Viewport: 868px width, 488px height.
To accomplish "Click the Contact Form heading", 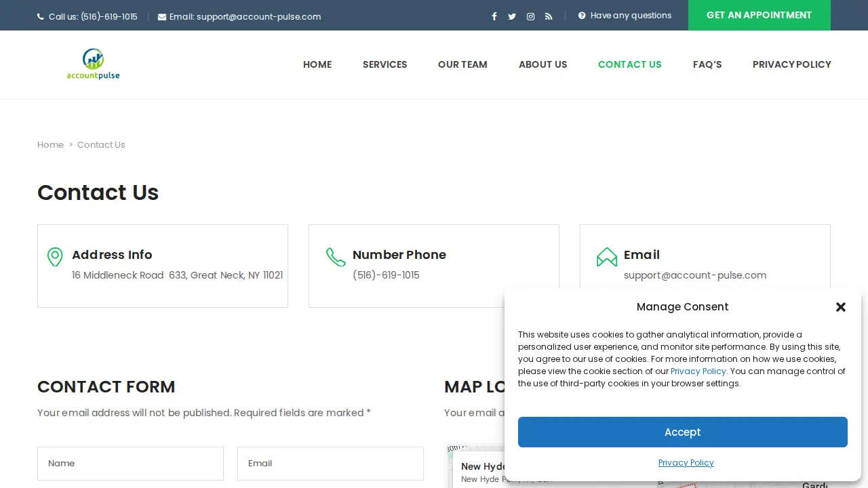I will [x=106, y=386].
